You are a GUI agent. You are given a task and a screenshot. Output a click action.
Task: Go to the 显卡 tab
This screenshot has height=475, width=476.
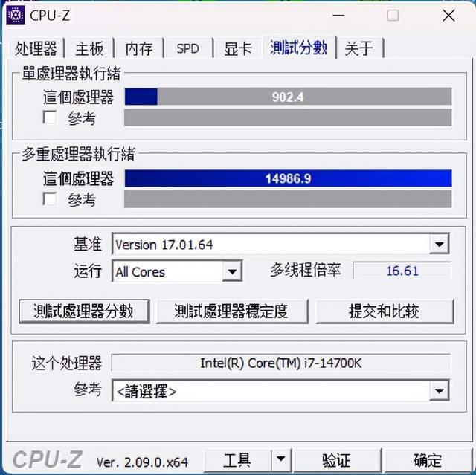click(x=238, y=48)
